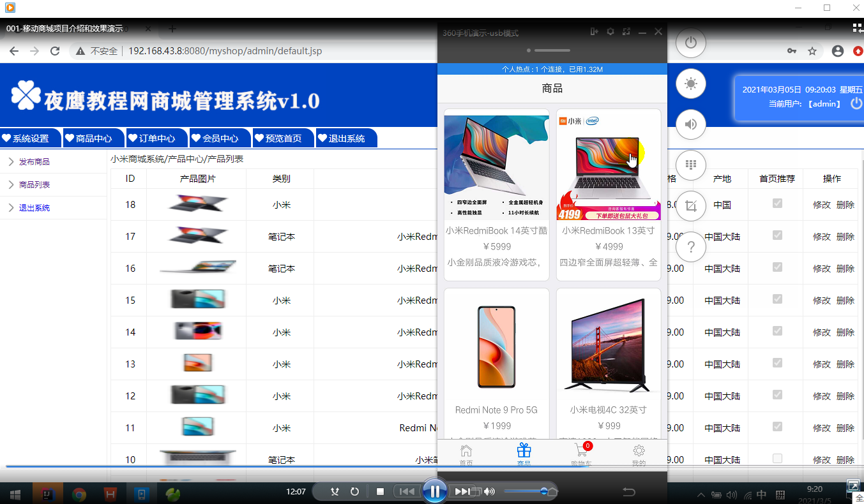Click the phone volume speaker button
Viewport: 864px width, 504px height.
coord(690,124)
